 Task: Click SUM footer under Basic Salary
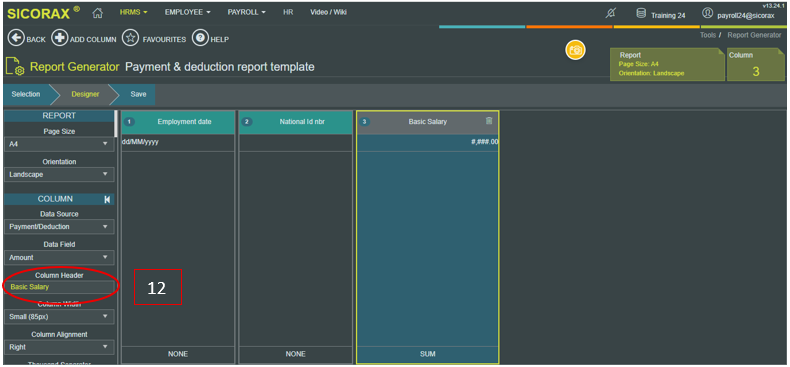pyautogui.click(x=427, y=354)
